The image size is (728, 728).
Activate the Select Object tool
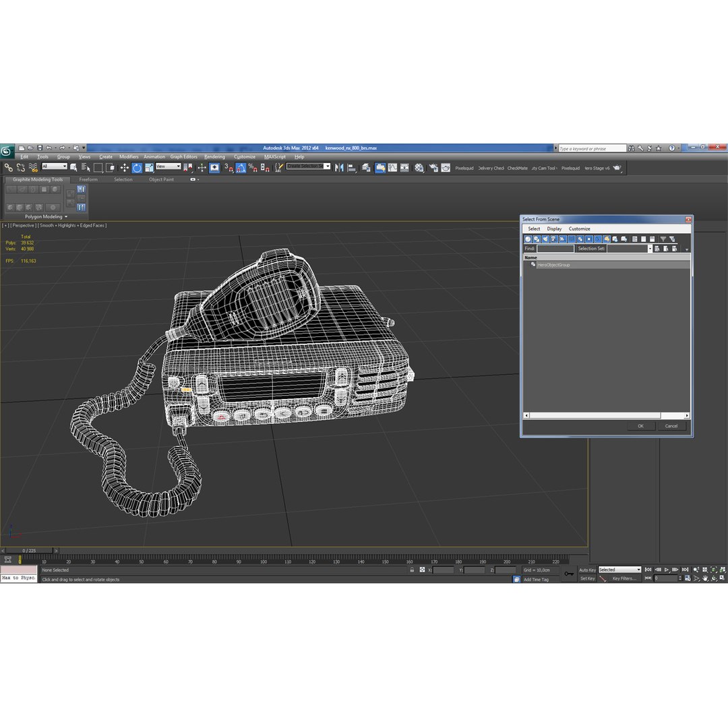73,168
